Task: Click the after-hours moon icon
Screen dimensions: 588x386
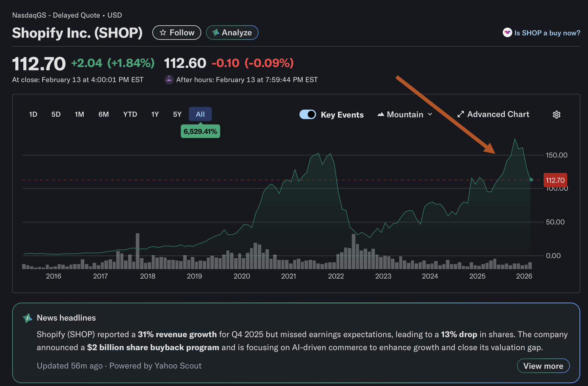Action: click(x=169, y=80)
